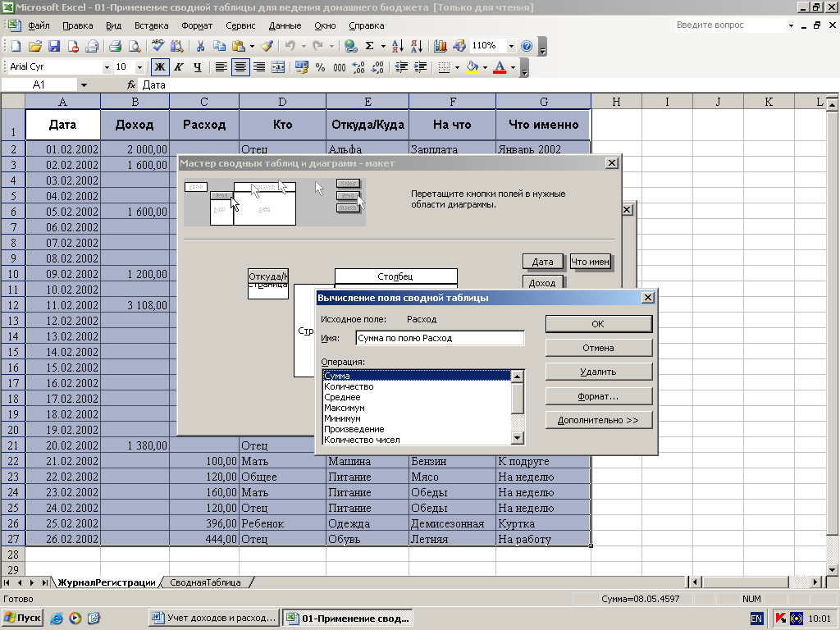Insert a hyperlink with globe icon
The image size is (840, 630).
click(x=351, y=46)
